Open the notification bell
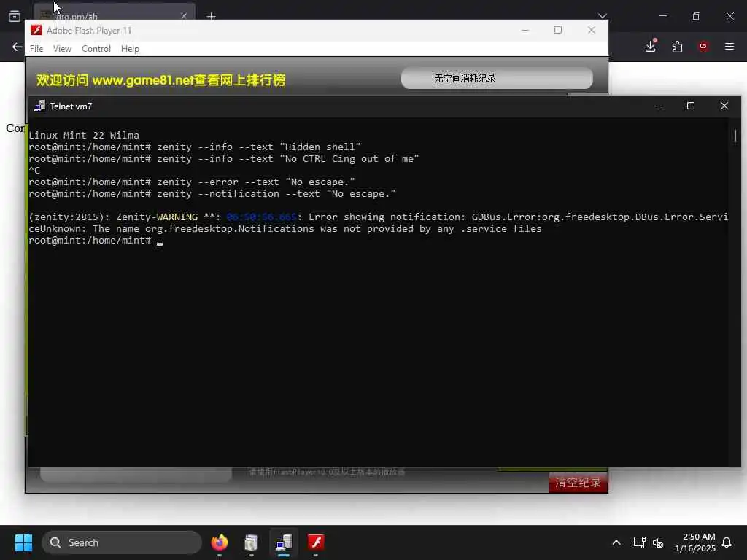The height and width of the screenshot is (560, 747). point(727,542)
